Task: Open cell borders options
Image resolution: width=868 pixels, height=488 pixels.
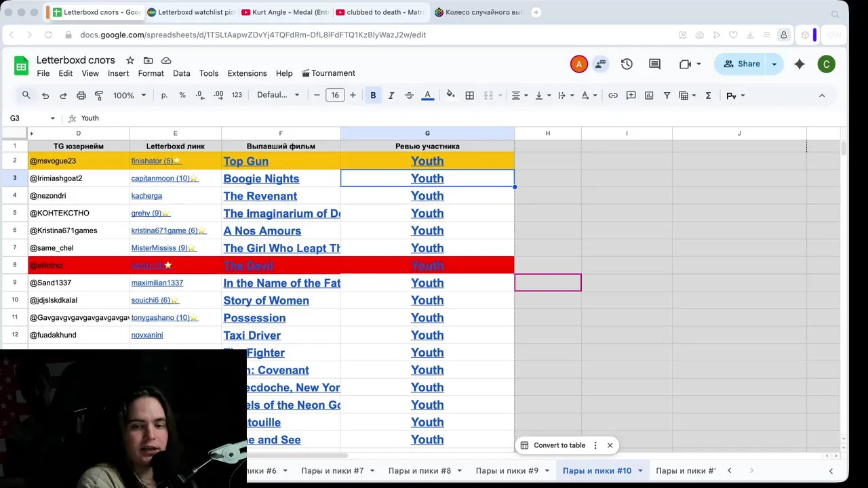Action: [x=469, y=96]
